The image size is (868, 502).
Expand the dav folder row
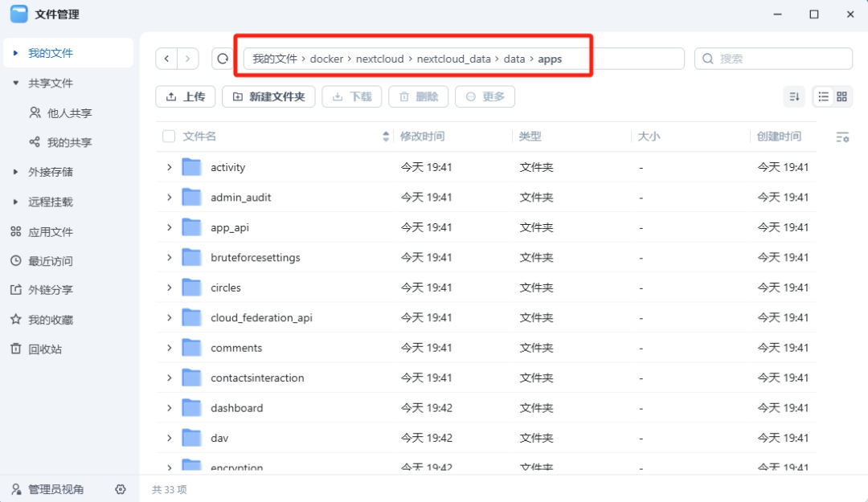[x=170, y=438]
